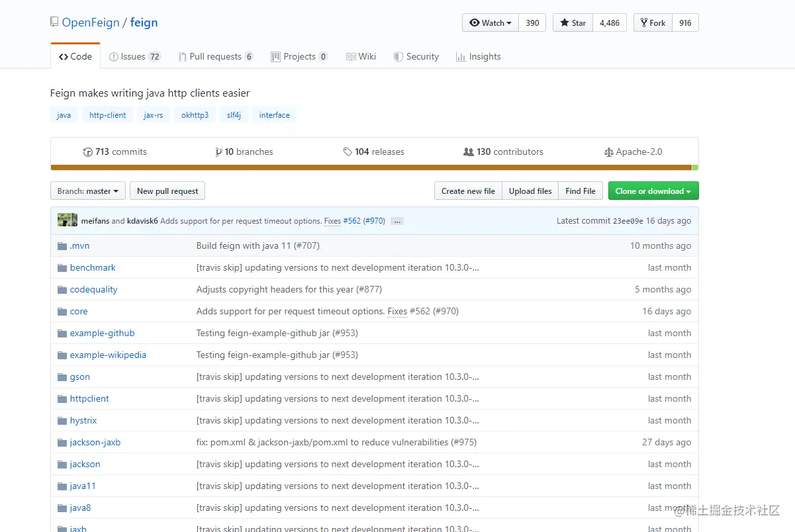The image size is (795, 532).
Task: Open the meifans author link
Action: (95, 221)
